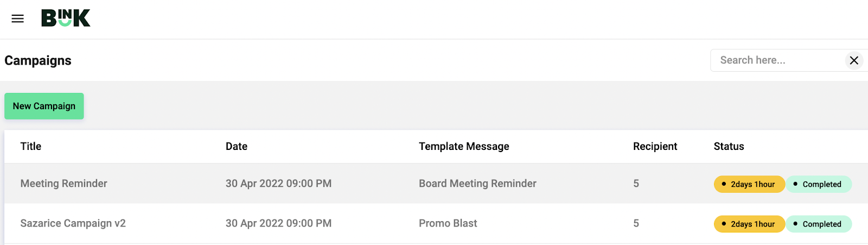Image resolution: width=868 pixels, height=245 pixels.
Task: Select the Board Meeting Reminder template text
Action: click(477, 184)
